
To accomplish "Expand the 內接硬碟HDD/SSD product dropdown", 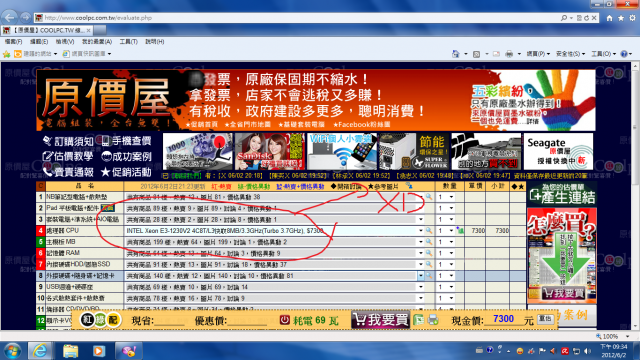I will (421, 264).
